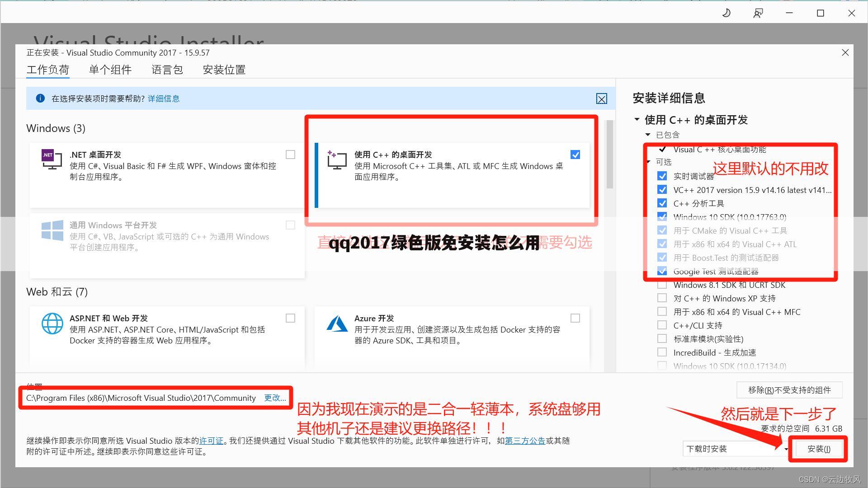Check 对 C++ 的 Windows XP 支持
The width and height of the screenshot is (868, 488).
pos(662,298)
